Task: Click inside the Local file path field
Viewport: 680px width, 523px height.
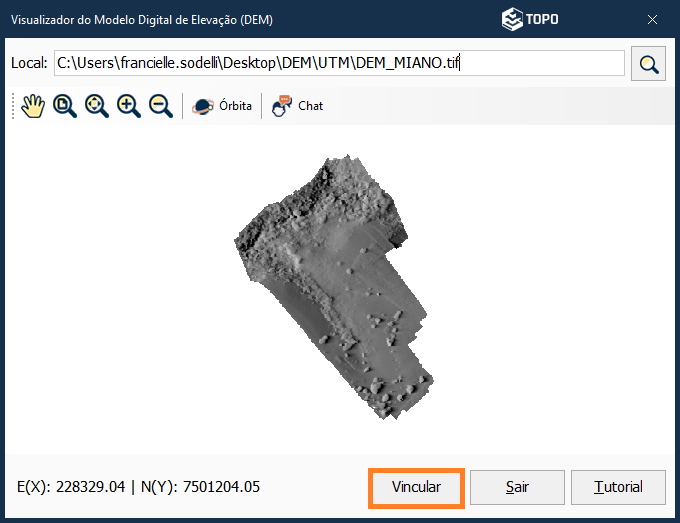Action: tap(340, 64)
